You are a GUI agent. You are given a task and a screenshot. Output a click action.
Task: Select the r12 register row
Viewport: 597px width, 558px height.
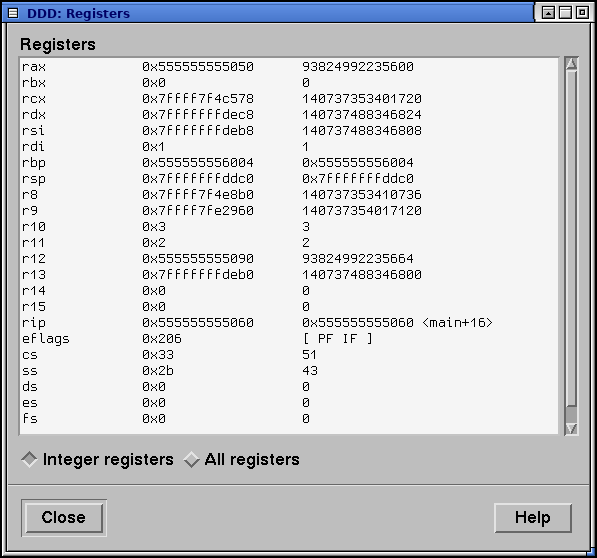[289, 258]
